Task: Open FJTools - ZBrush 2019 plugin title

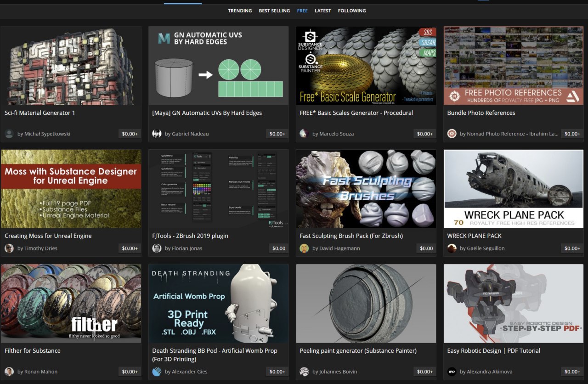Action: pos(190,236)
